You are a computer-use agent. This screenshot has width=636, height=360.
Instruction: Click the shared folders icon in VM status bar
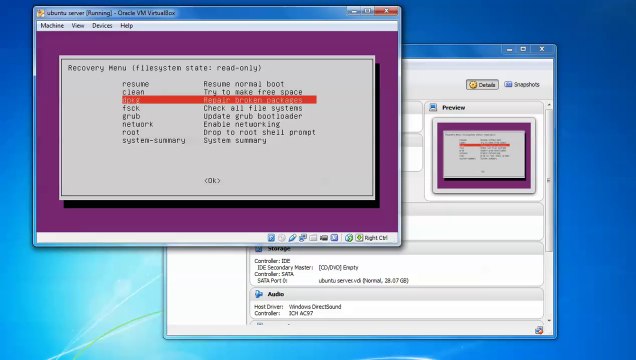click(x=313, y=238)
